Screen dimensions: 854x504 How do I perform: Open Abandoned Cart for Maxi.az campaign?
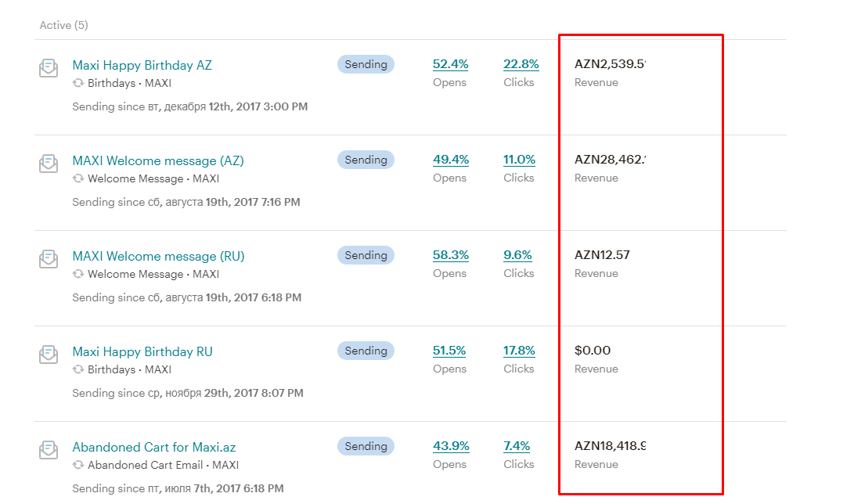[x=154, y=447]
